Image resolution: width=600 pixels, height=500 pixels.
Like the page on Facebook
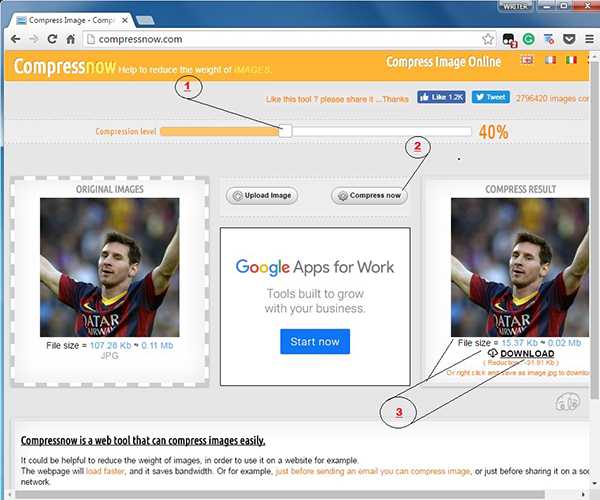click(x=441, y=97)
